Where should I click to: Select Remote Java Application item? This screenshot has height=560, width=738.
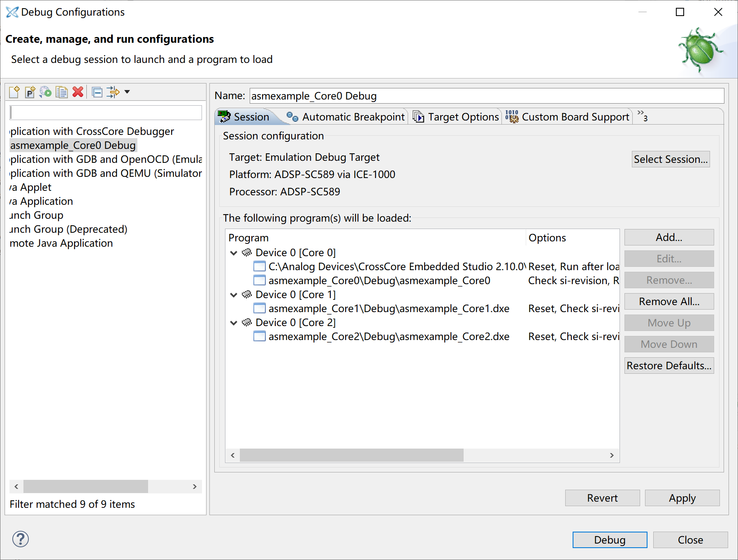pos(61,243)
